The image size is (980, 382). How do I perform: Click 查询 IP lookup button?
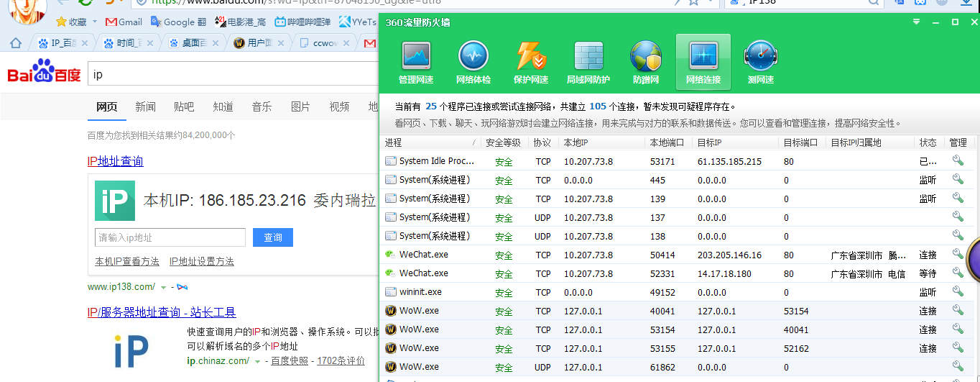click(273, 237)
